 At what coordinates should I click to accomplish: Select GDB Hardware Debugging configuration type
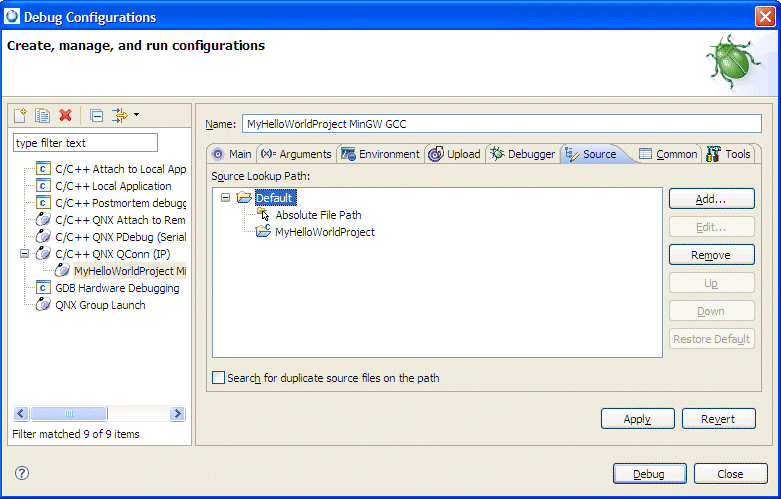coord(116,288)
